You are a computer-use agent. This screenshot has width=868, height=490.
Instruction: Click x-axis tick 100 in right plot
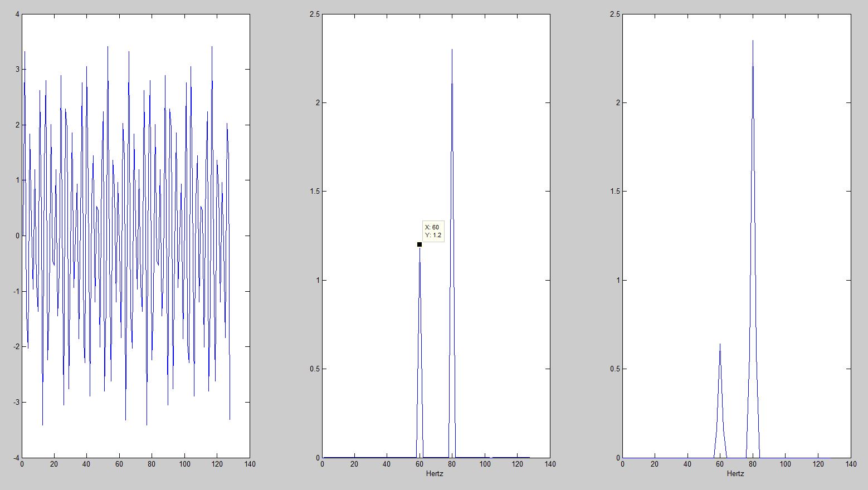(785, 464)
